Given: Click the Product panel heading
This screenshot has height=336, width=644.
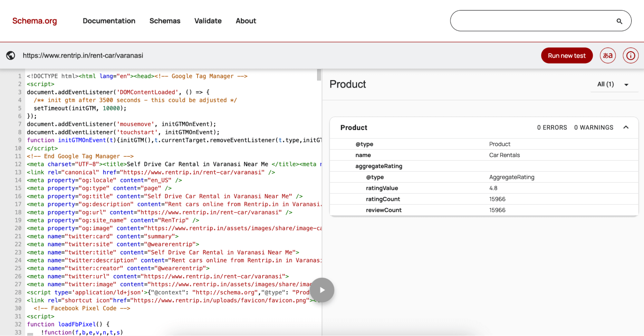Looking at the screenshot, I should click(348, 84).
